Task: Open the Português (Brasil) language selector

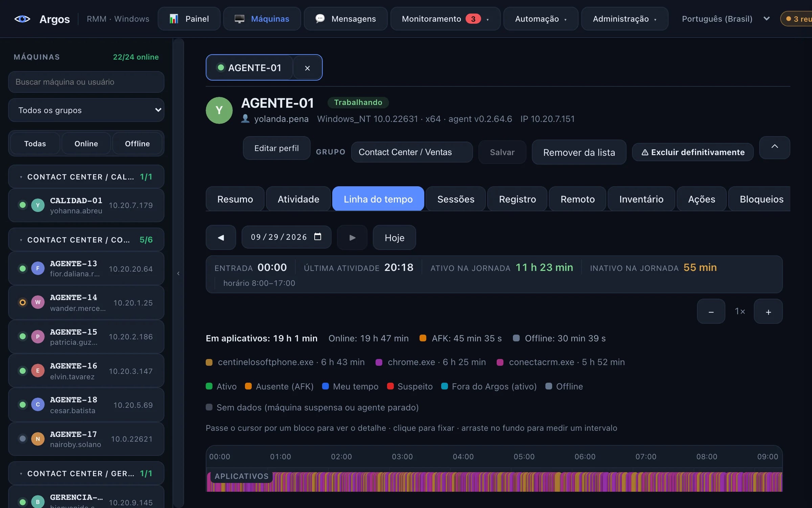Action: click(x=726, y=19)
